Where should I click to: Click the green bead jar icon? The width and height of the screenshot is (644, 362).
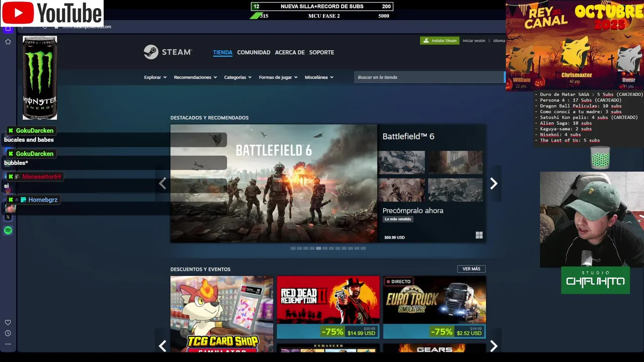click(600, 158)
